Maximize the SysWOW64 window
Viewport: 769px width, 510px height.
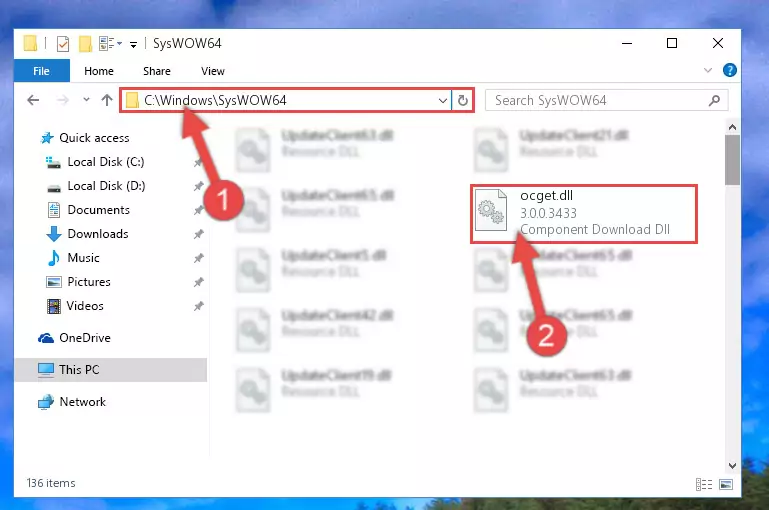(x=672, y=43)
